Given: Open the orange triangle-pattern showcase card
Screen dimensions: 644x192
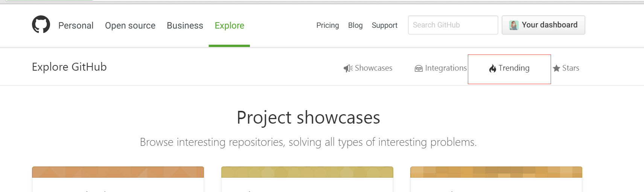Looking at the screenshot, I should tap(118, 179).
